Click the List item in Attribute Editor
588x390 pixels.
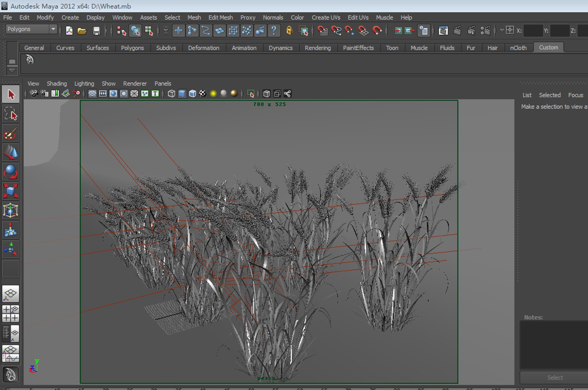pyautogui.click(x=527, y=95)
